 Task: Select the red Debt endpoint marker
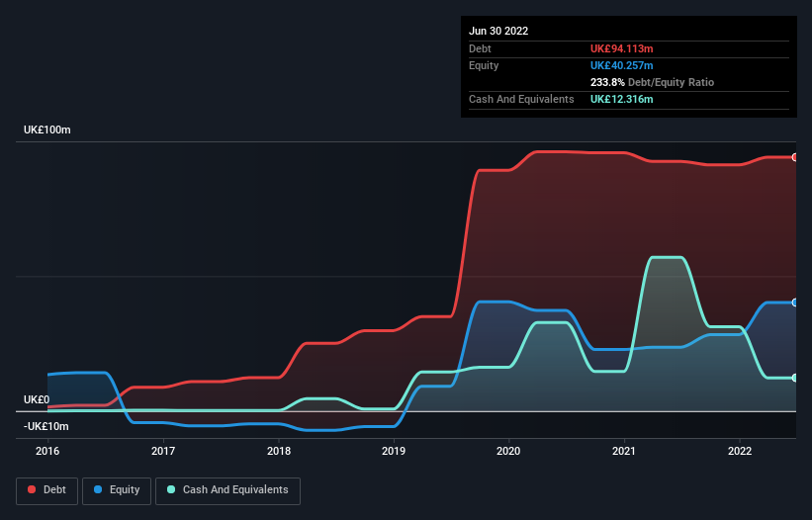point(794,157)
